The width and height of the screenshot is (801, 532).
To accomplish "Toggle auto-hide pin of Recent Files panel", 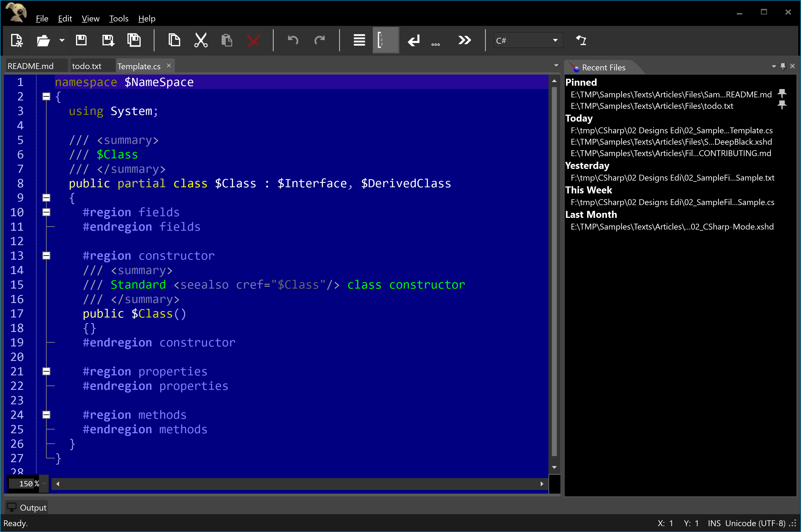I will pos(783,66).
